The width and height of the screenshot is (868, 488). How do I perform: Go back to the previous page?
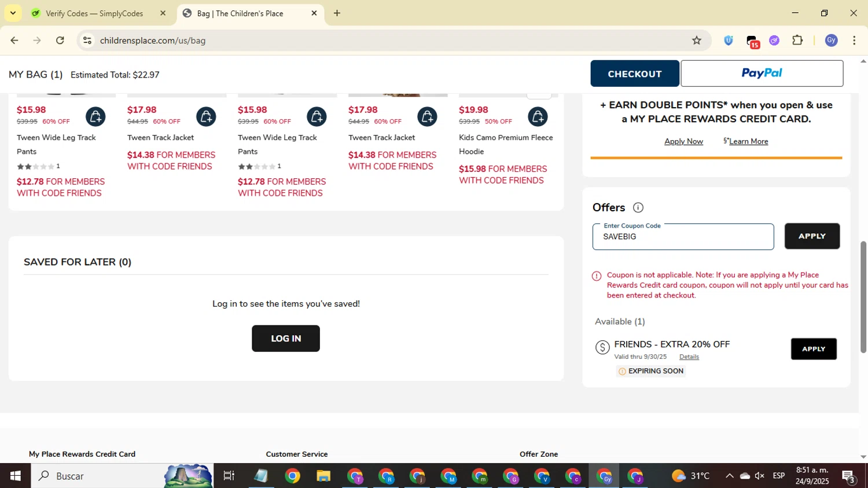[14, 41]
